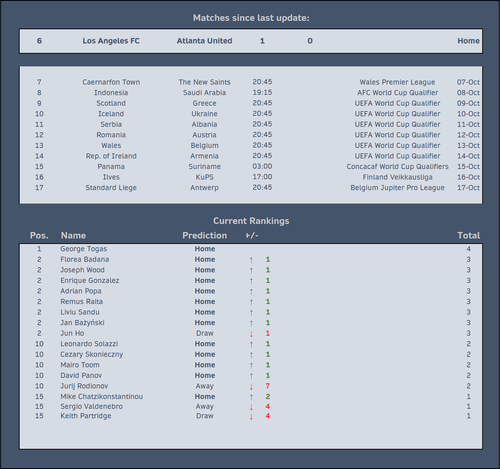Image resolution: width=500 pixels, height=469 pixels.
Task: Select the Belgium Jupiter Pro League label
Action: point(397,188)
